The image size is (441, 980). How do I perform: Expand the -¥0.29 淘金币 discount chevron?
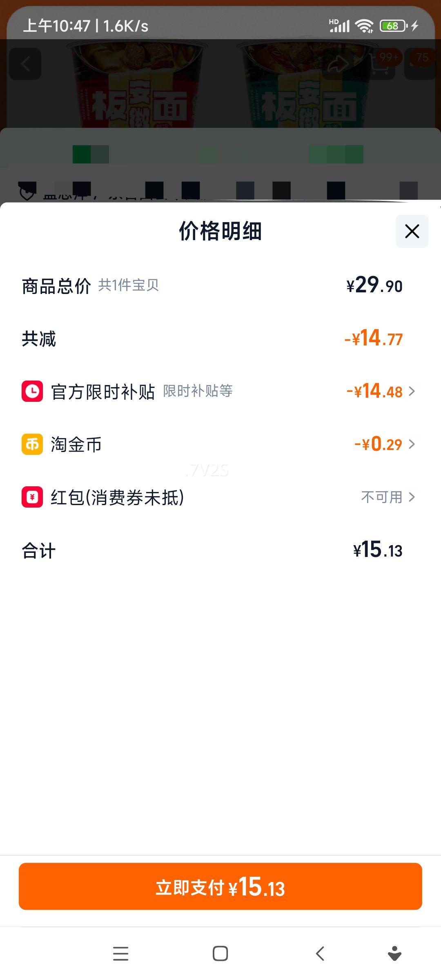point(412,444)
